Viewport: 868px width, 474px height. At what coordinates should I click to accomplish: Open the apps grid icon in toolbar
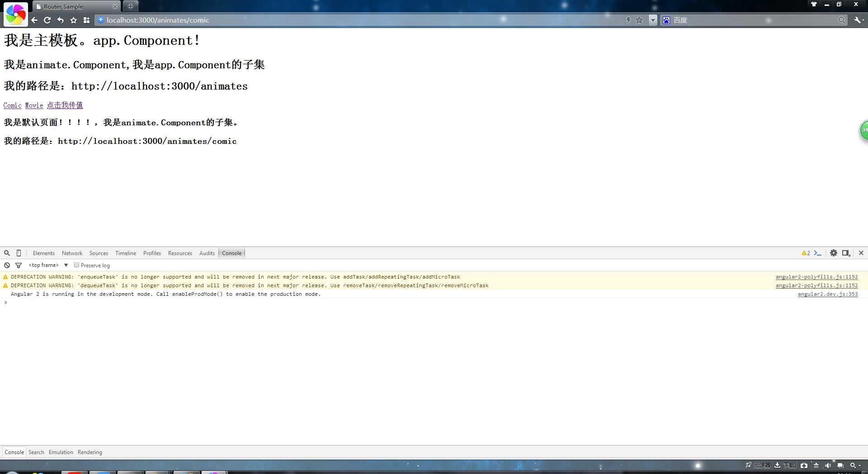coord(86,20)
